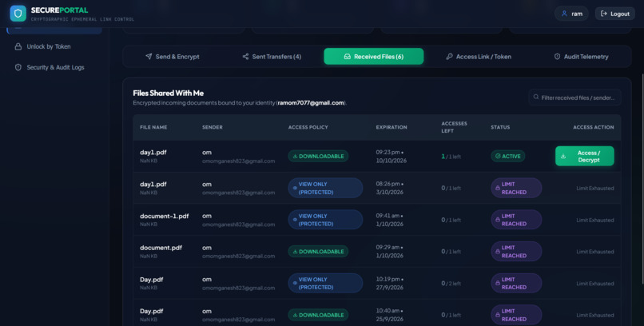Click the Logout button
Image resolution: width=644 pixels, height=326 pixels.
(x=615, y=14)
